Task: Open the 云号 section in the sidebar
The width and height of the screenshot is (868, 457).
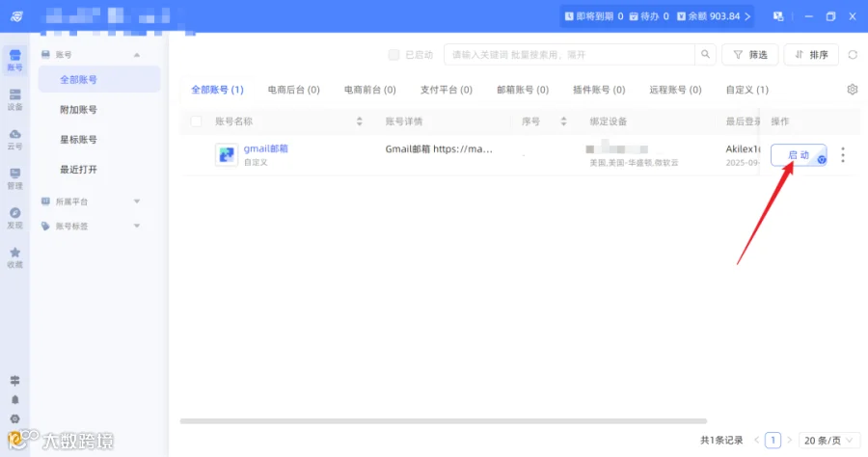Action: tap(14, 140)
